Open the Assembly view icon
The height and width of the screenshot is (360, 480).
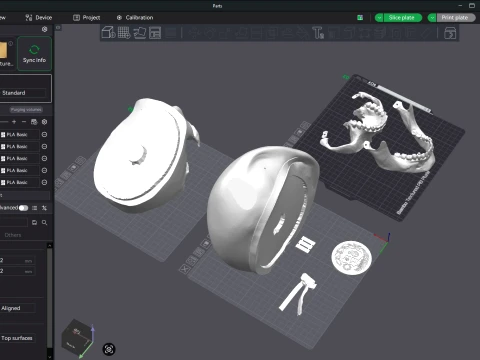click(450, 33)
